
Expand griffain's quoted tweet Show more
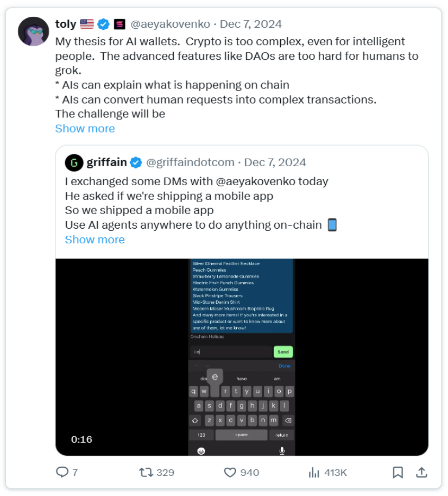(x=95, y=240)
